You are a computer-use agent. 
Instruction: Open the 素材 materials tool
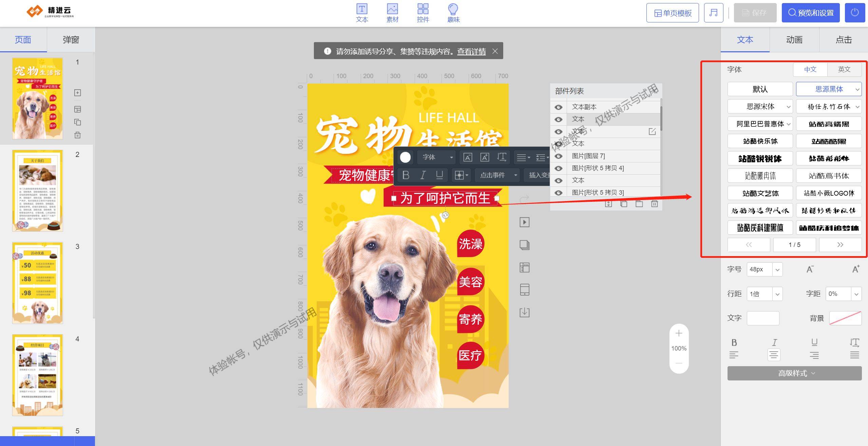pyautogui.click(x=392, y=13)
